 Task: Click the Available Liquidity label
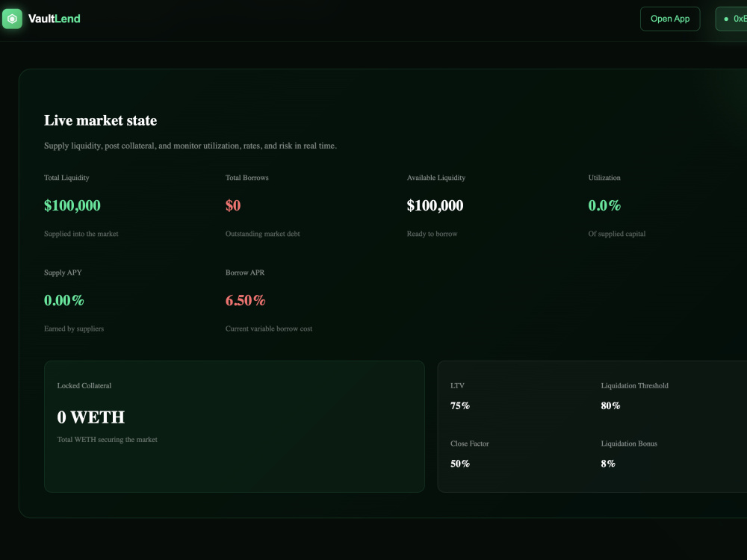coord(436,178)
